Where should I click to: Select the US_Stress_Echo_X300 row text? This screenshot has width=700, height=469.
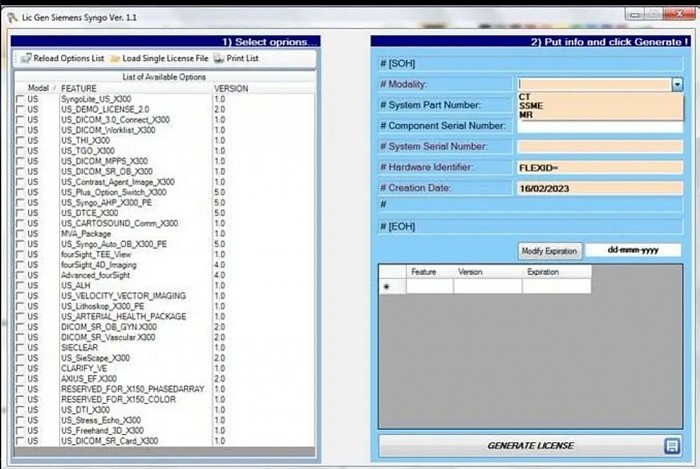click(101, 420)
